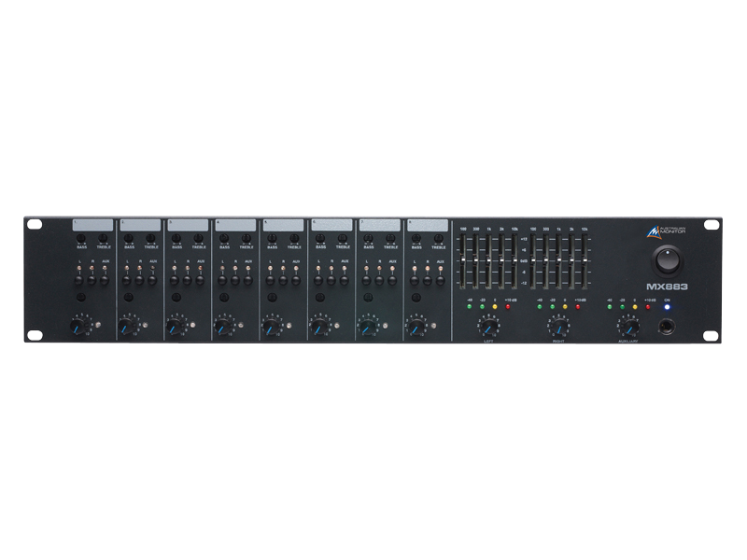
Task: Click the headphone jack socket
Action: click(667, 327)
